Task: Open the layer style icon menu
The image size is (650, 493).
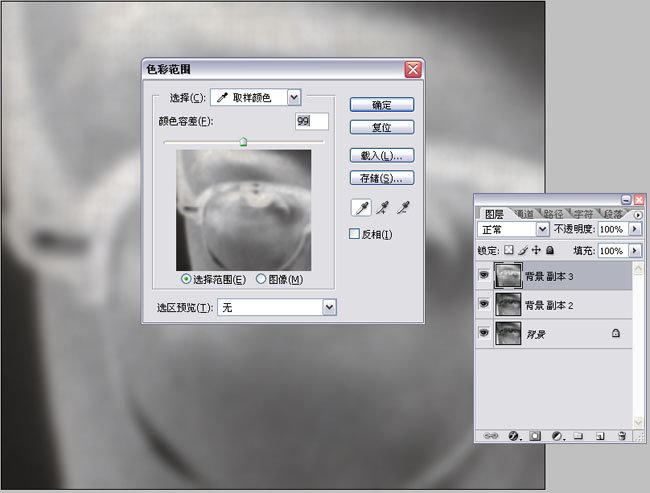Action: [x=514, y=436]
